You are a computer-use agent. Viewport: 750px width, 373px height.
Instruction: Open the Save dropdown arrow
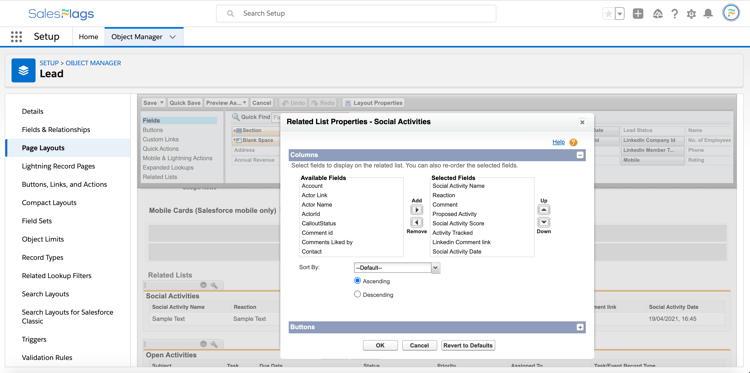tap(162, 103)
